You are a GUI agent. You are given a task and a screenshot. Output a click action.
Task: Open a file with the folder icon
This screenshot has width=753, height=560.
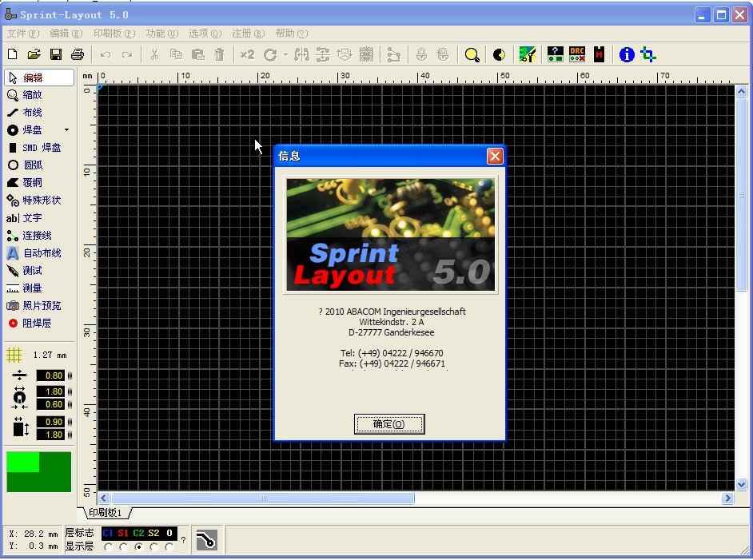[x=34, y=54]
